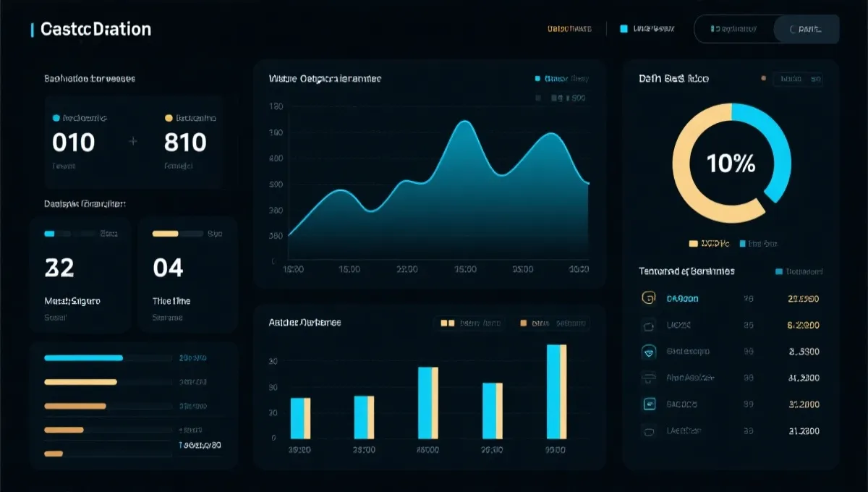Open the small selector box in the donut panel header
Image resolution: width=868 pixels, height=492 pixels.
797,79
